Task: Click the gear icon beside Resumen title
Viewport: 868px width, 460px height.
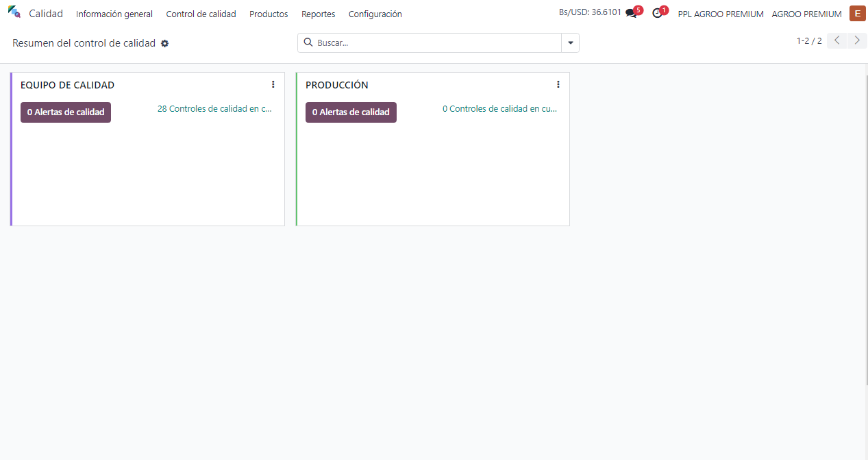Action: [x=164, y=44]
